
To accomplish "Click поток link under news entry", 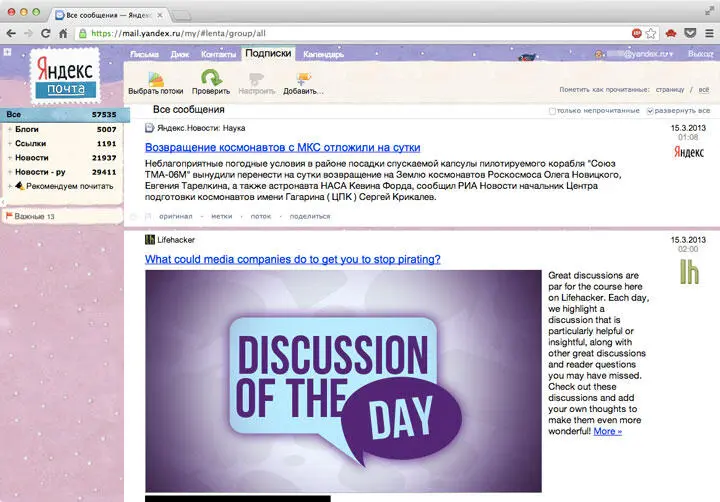I will (261, 216).
